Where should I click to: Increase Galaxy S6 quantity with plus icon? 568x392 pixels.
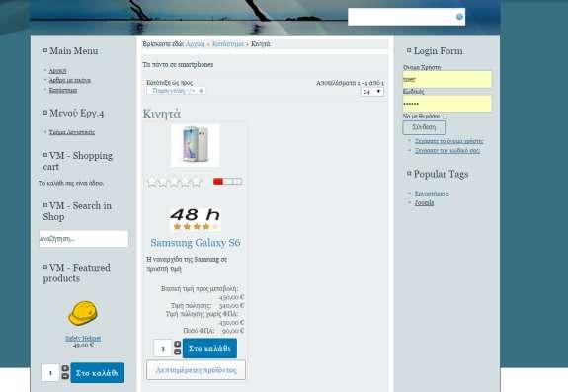(178, 344)
